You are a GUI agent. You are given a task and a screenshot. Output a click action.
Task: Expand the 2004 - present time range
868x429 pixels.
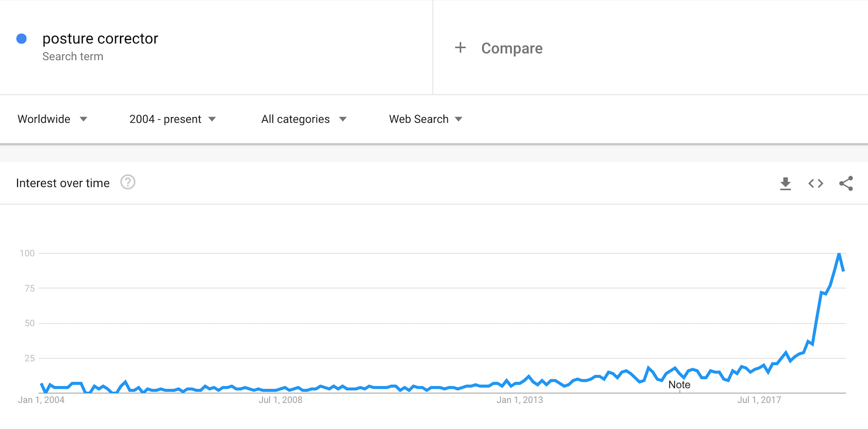[x=172, y=119]
